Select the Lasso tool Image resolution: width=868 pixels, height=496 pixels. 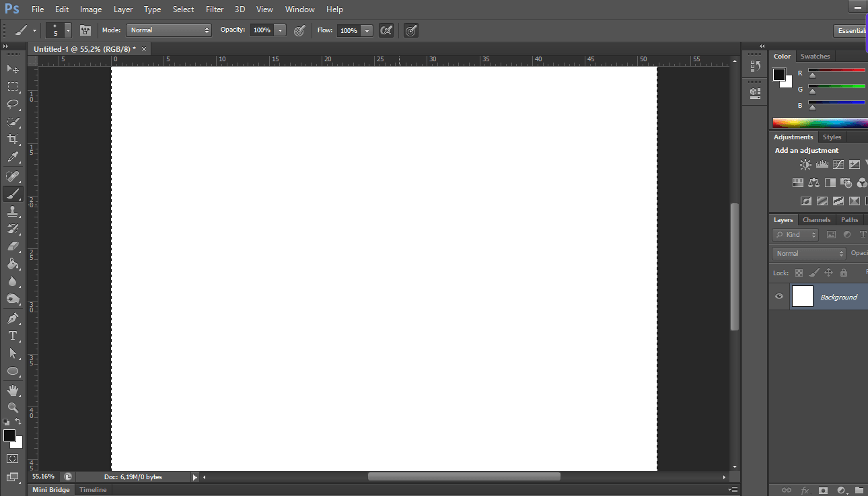point(13,104)
